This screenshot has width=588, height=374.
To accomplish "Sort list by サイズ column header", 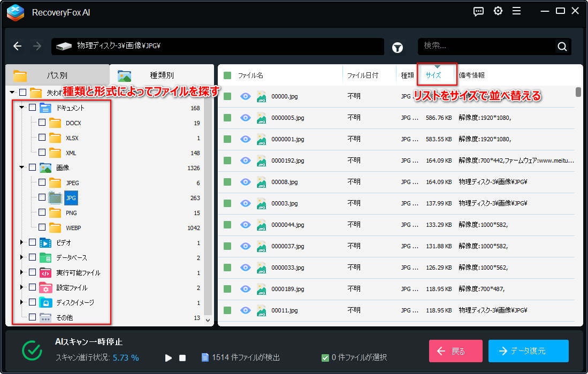I will point(433,75).
